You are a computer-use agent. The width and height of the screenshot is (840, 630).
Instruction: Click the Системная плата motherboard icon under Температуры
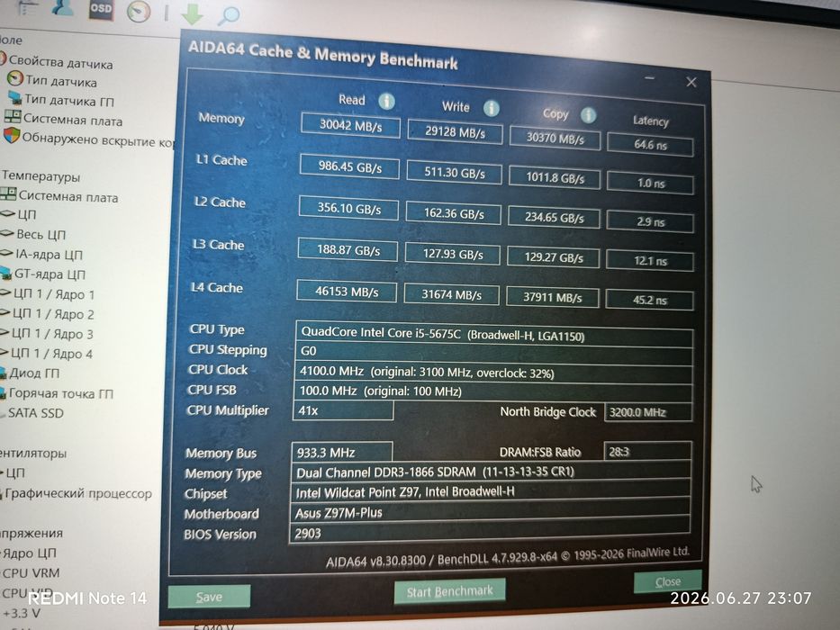tap(9, 193)
